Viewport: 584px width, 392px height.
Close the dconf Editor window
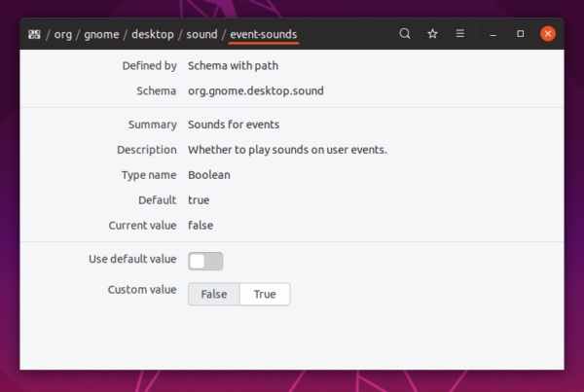point(548,34)
